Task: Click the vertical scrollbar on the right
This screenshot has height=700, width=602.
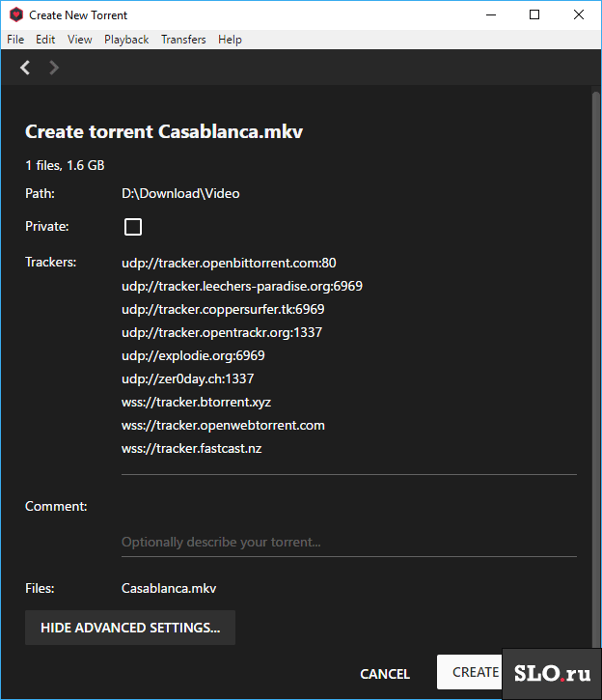Action: (x=596, y=371)
